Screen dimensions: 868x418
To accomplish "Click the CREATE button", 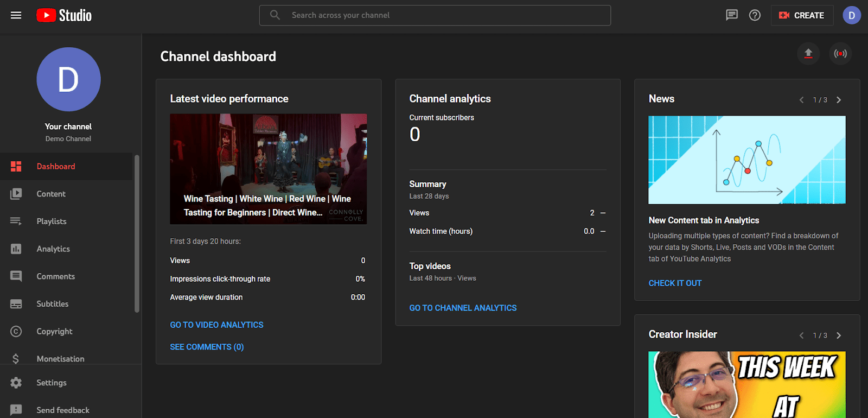I will [x=802, y=15].
